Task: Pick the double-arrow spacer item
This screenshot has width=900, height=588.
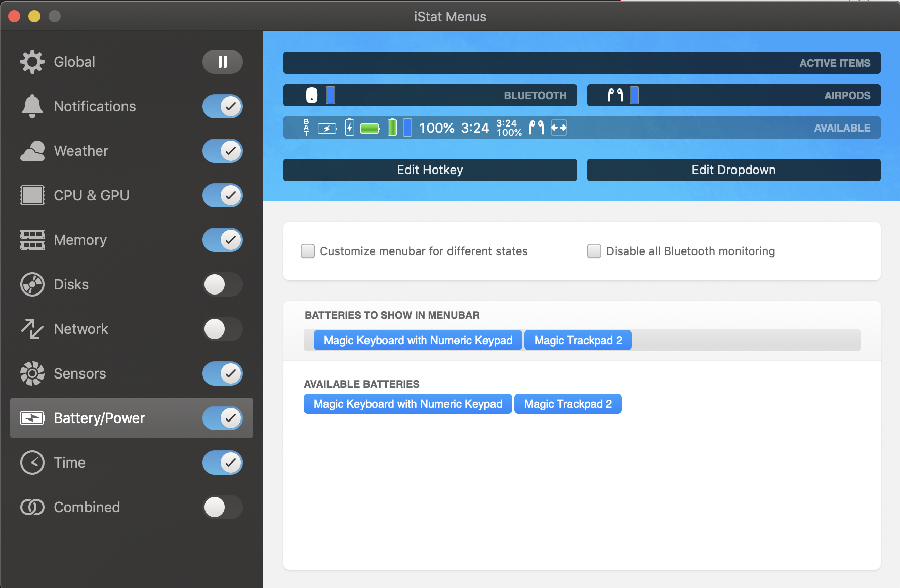Action: tap(559, 128)
